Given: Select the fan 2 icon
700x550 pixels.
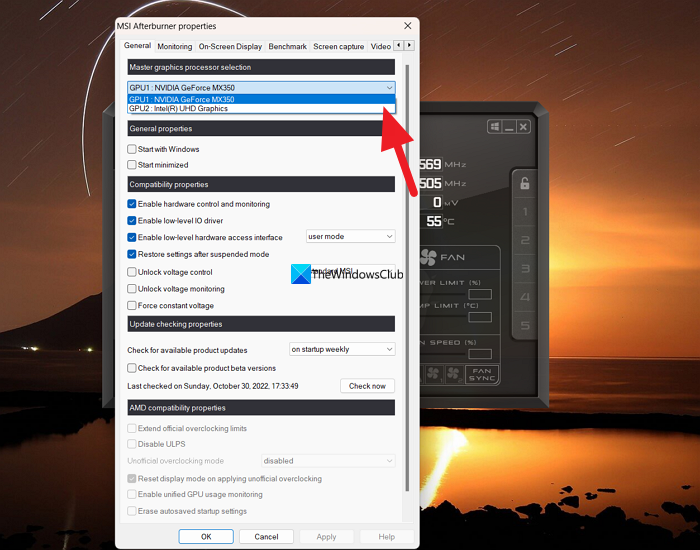Looking at the screenshot, I should pyautogui.click(x=454, y=375).
